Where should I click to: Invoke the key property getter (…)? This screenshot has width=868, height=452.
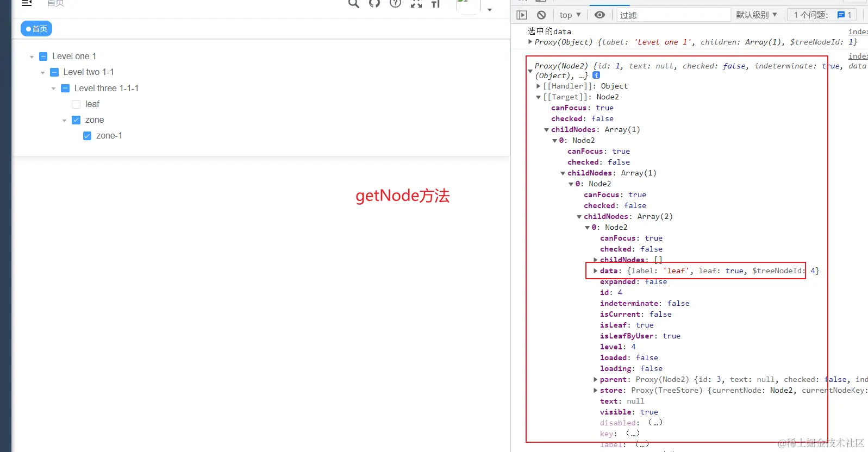click(633, 434)
